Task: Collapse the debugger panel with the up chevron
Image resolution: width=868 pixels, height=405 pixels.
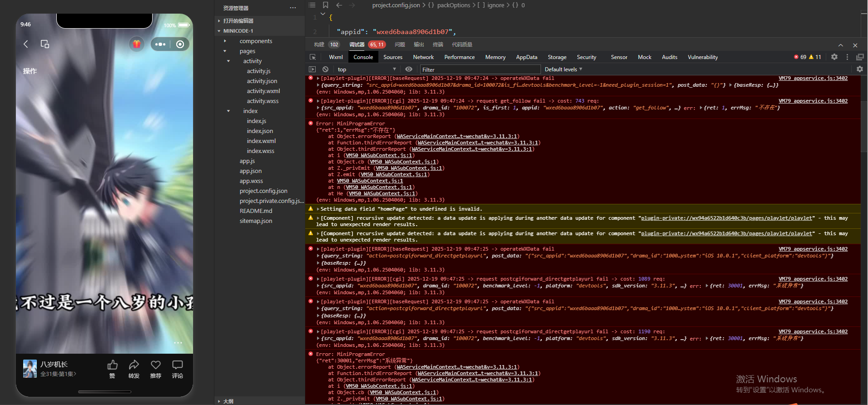Action: [841, 45]
